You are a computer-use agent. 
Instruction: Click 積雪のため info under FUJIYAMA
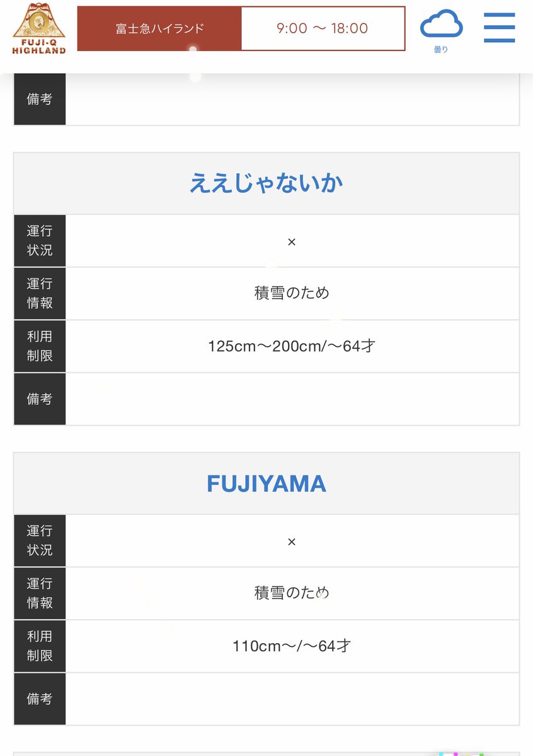pos(291,593)
